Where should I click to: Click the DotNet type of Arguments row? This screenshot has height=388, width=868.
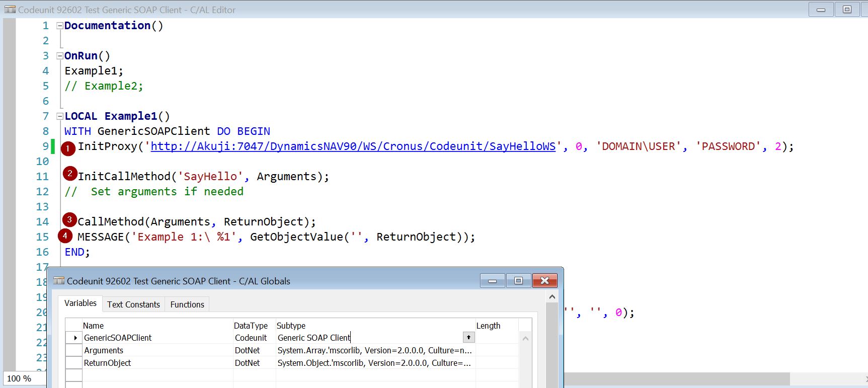(x=254, y=350)
